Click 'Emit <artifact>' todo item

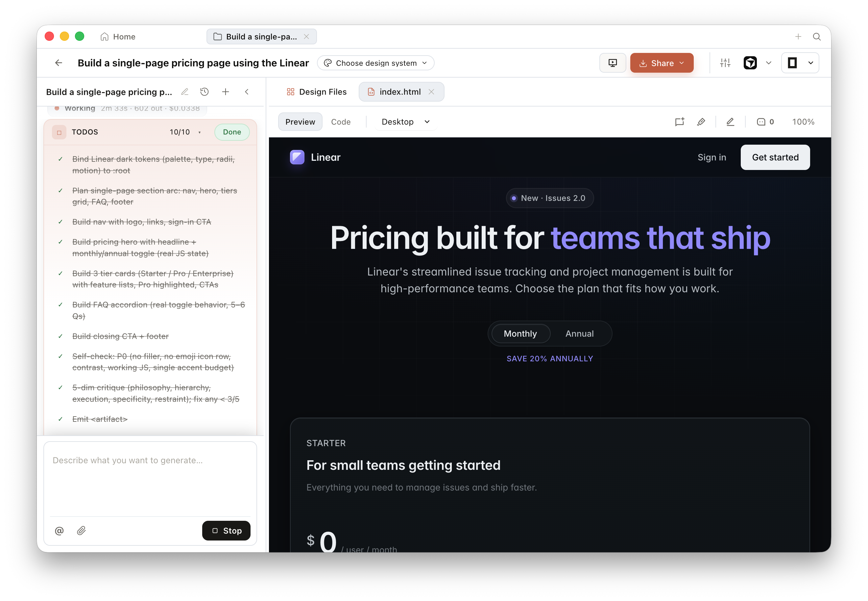100,419
